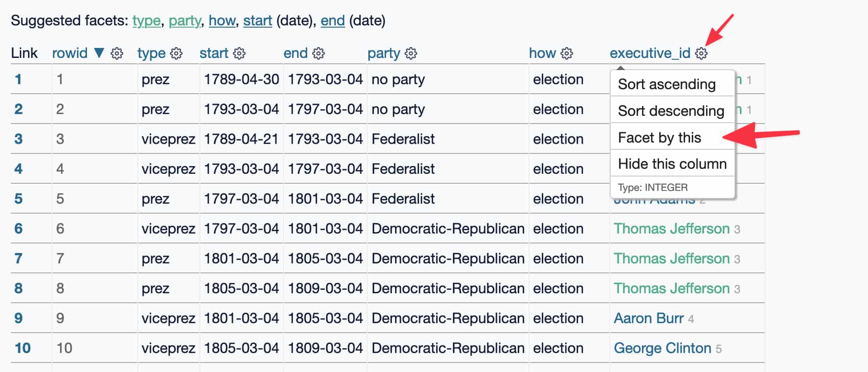Click the descending sort triangle beside rowid
This screenshot has height=372, width=868.
99,53
